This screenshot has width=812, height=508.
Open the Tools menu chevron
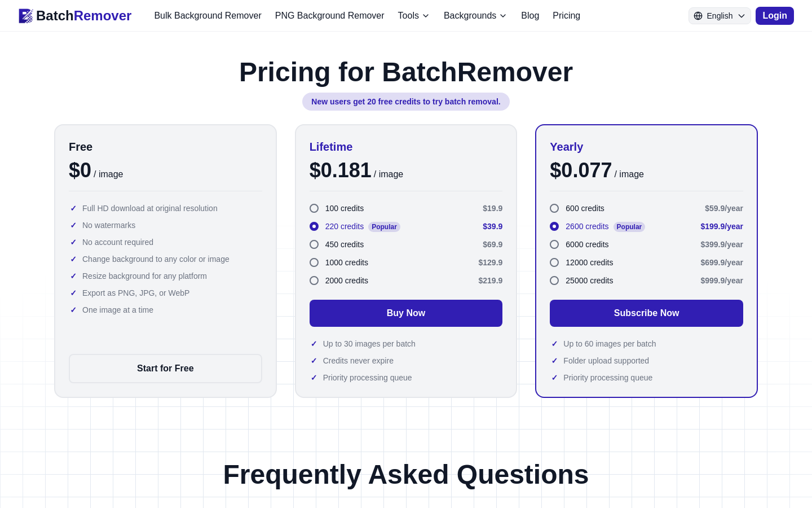[426, 16]
